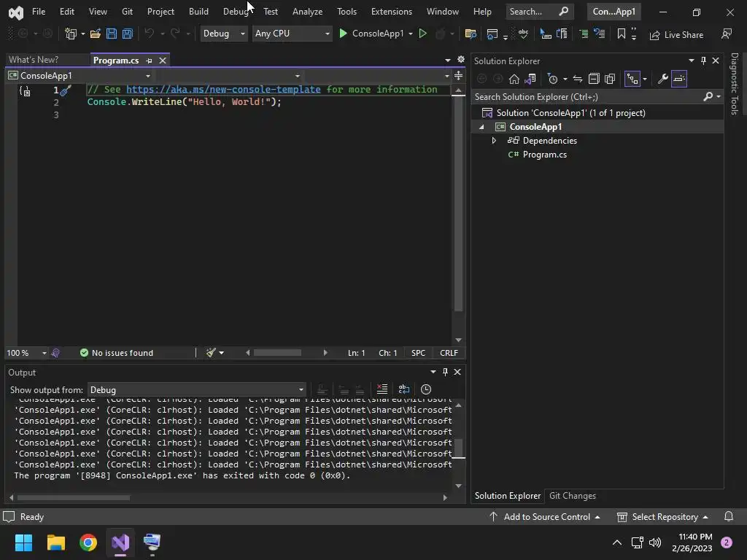
Task: Click Start Without Debugging outline play icon
Action: pos(422,34)
